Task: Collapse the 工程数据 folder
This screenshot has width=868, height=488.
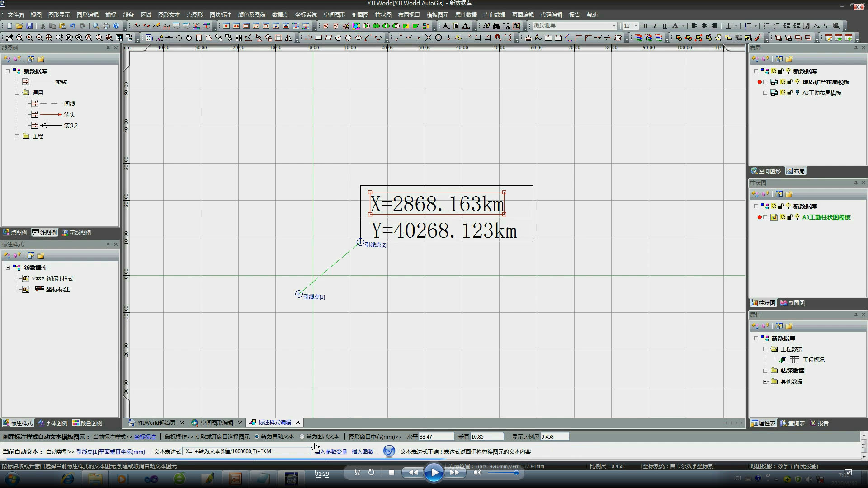Action: [x=765, y=349]
